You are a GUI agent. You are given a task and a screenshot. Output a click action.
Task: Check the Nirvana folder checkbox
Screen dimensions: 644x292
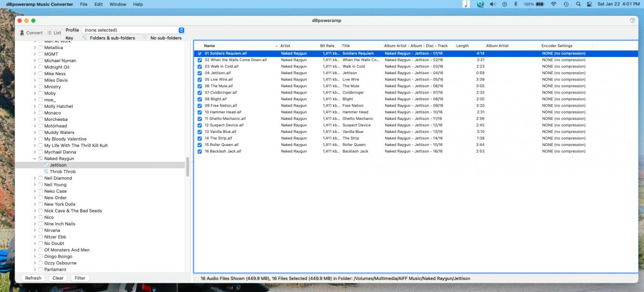(40, 230)
